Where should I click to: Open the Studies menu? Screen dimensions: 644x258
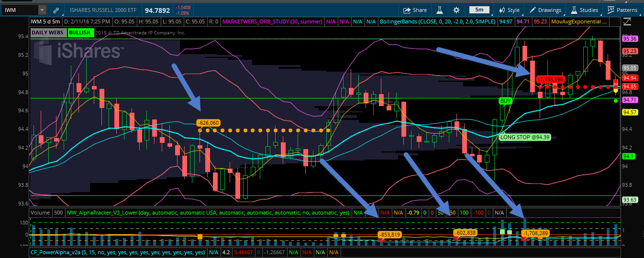click(584, 10)
